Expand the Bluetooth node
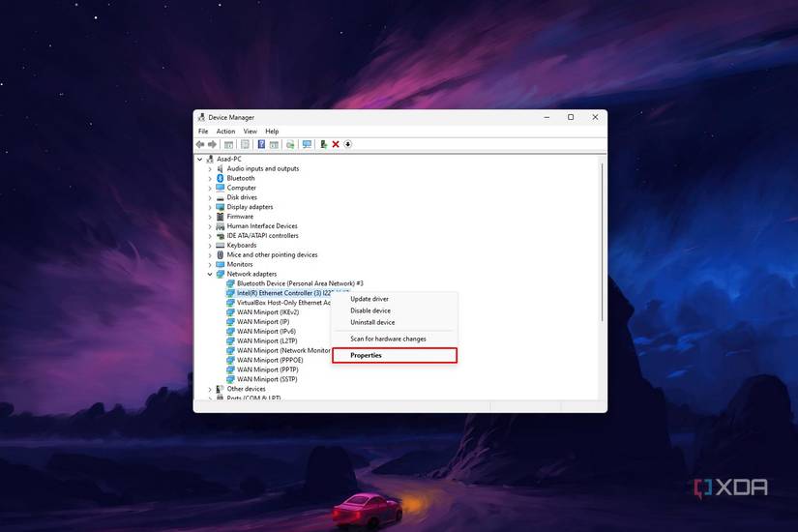 click(x=210, y=179)
